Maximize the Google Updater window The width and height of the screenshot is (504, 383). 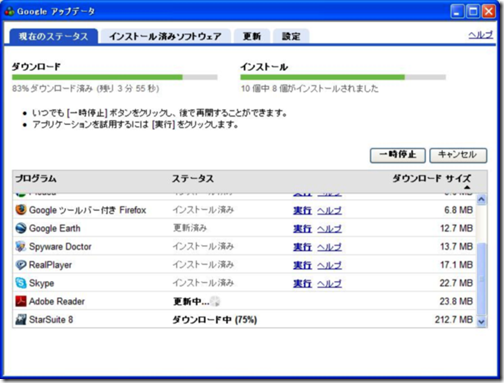coord(473,12)
